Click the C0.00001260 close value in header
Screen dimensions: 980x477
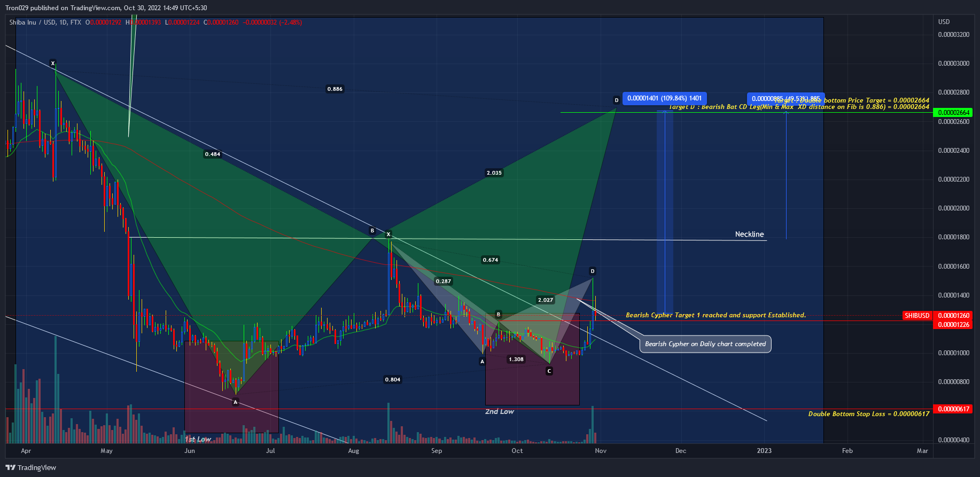tap(221, 22)
